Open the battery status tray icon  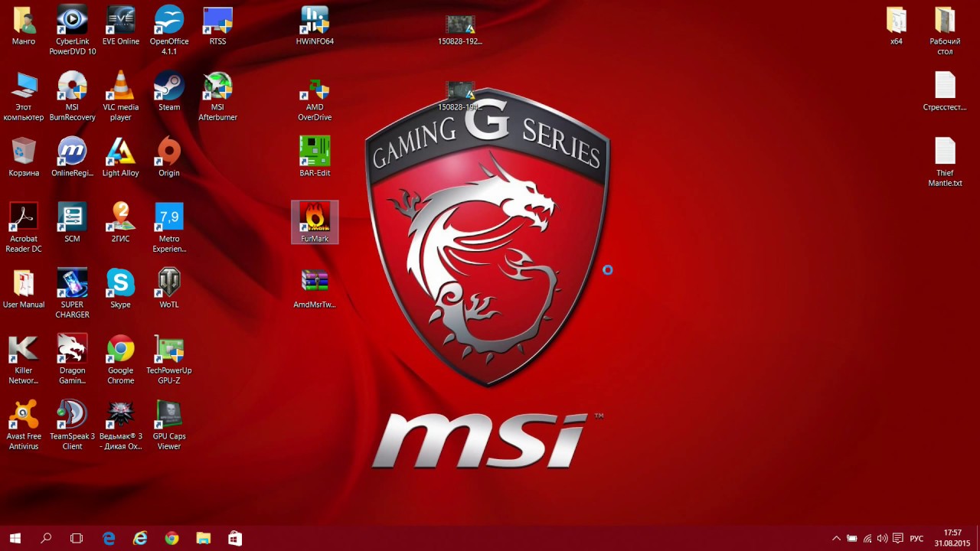pos(851,539)
